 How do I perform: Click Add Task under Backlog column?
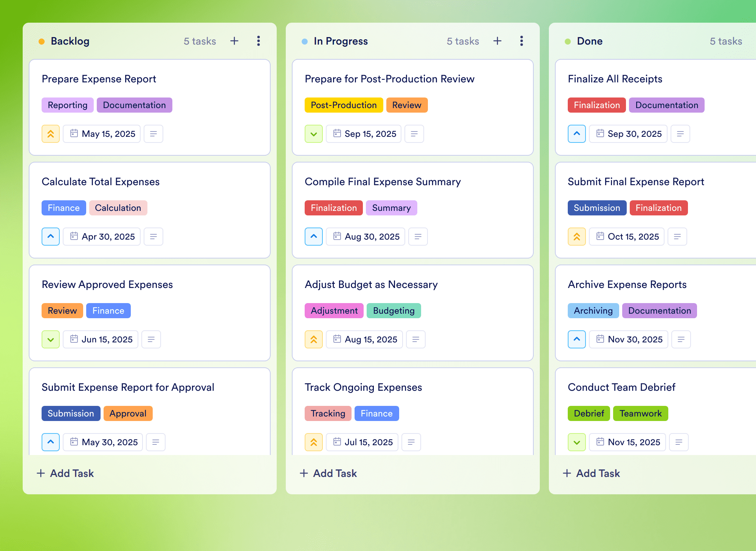pos(65,473)
